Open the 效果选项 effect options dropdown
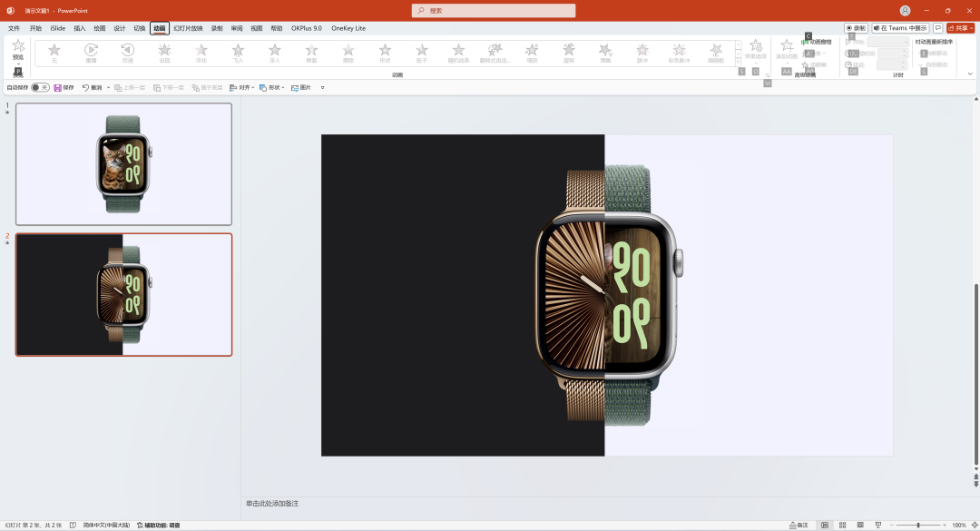The image size is (980, 531). tap(756, 52)
